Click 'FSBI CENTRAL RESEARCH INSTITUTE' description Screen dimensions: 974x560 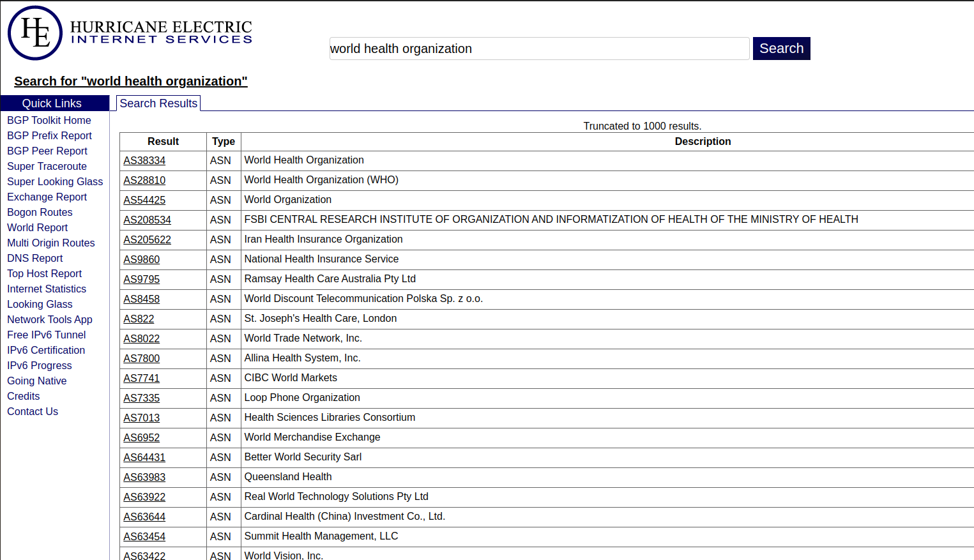(551, 220)
